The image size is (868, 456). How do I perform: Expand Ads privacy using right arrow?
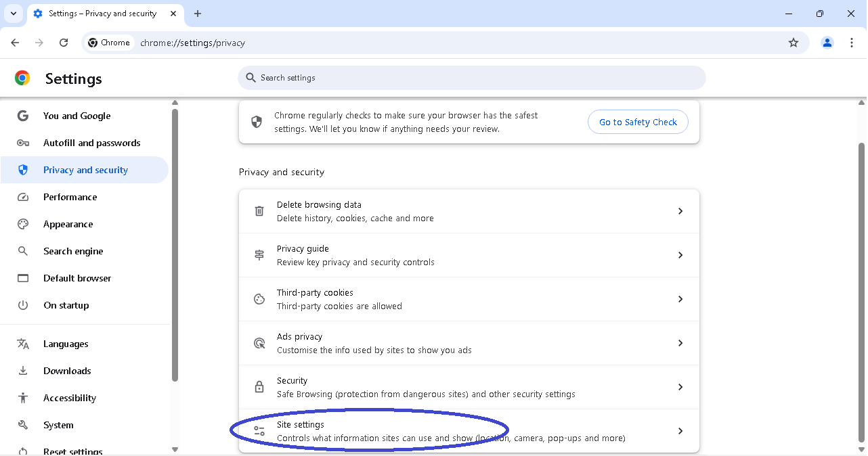pyautogui.click(x=680, y=343)
